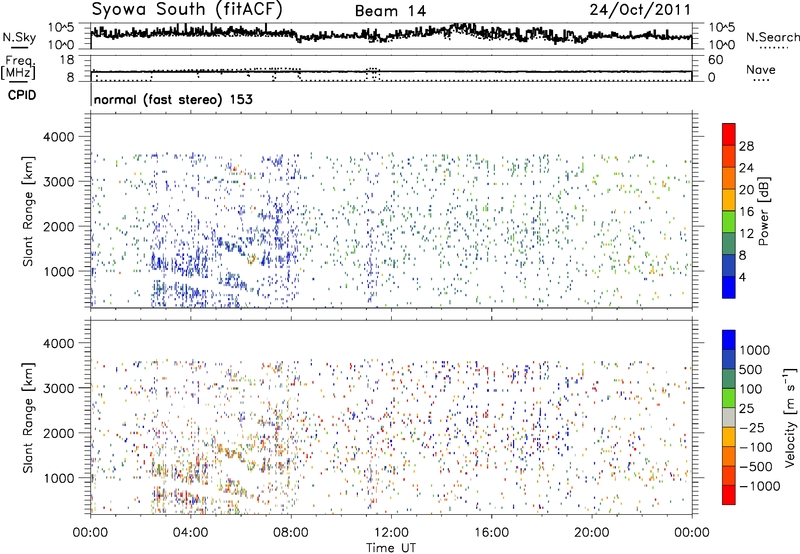Click the '12:00' time axis tick label
This screenshot has height=554, width=800.
coord(391,532)
